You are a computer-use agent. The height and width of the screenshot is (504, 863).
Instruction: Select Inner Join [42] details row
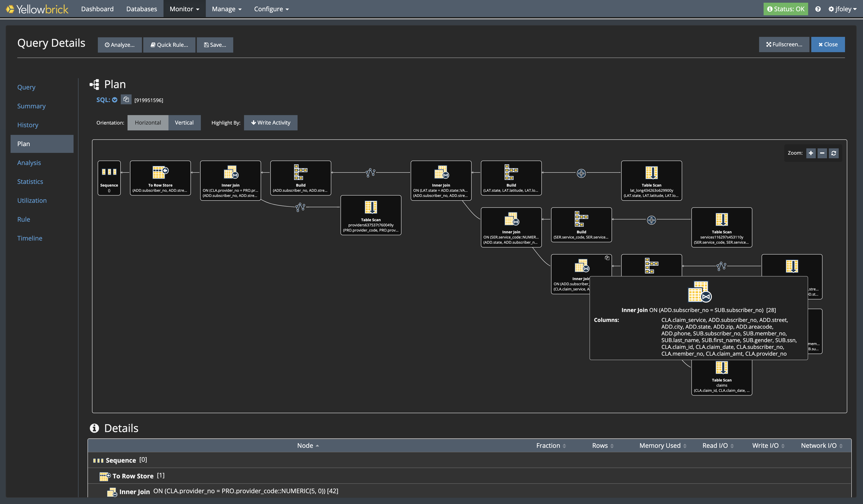pos(469,491)
